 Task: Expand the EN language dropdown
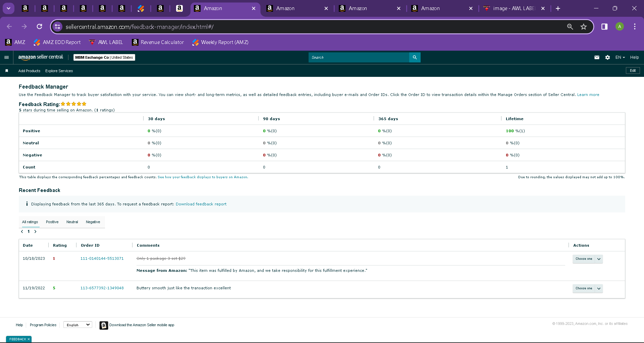click(x=620, y=57)
